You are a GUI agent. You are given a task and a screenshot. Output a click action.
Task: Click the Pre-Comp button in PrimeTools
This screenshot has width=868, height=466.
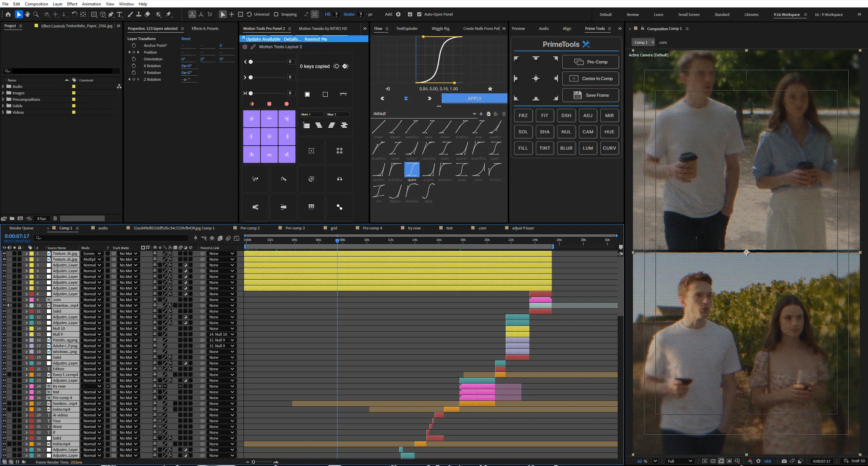[x=591, y=62]
